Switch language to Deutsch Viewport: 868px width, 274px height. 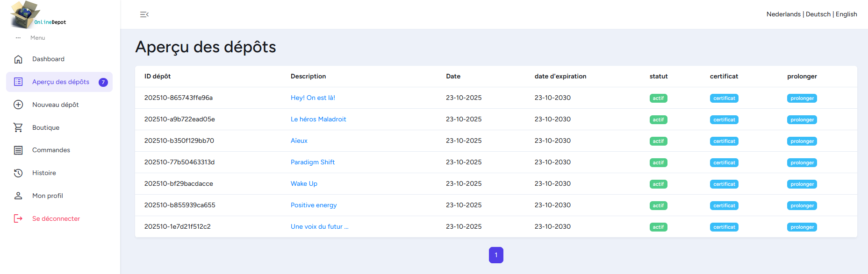pos(818,14)
